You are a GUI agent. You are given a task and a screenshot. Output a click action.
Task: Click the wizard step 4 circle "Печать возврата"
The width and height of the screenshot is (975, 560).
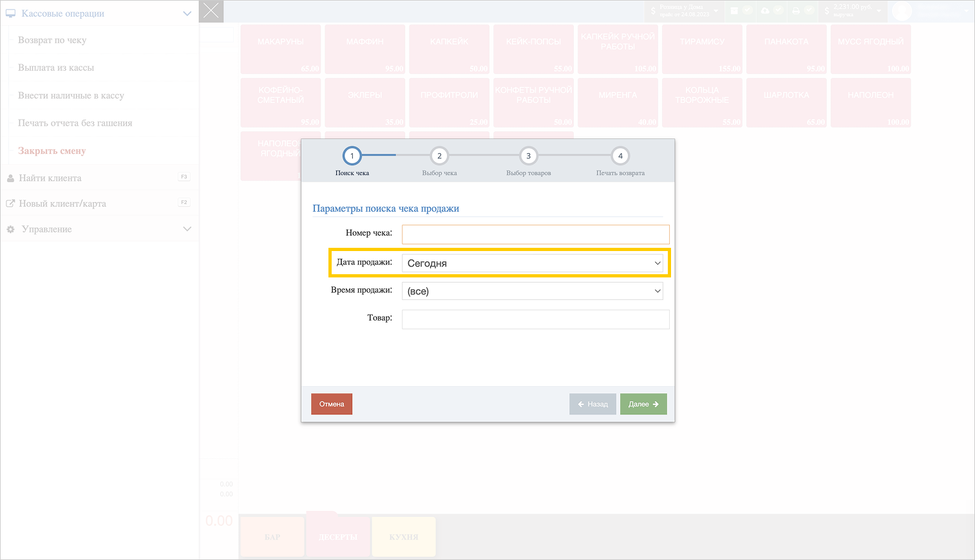click(620, 156)
